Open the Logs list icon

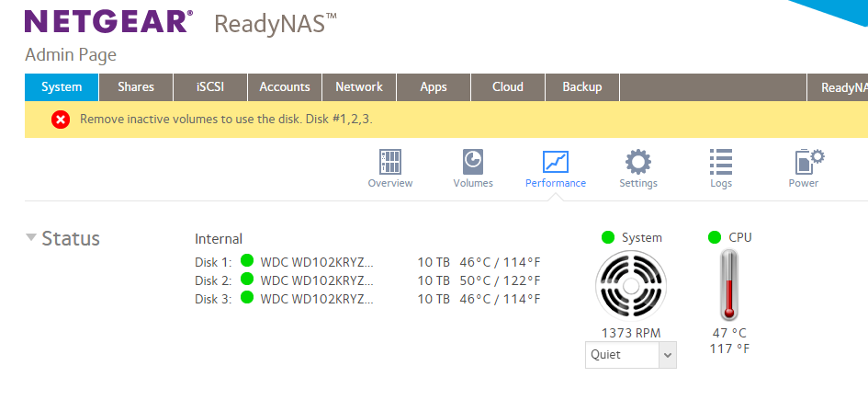721,162
